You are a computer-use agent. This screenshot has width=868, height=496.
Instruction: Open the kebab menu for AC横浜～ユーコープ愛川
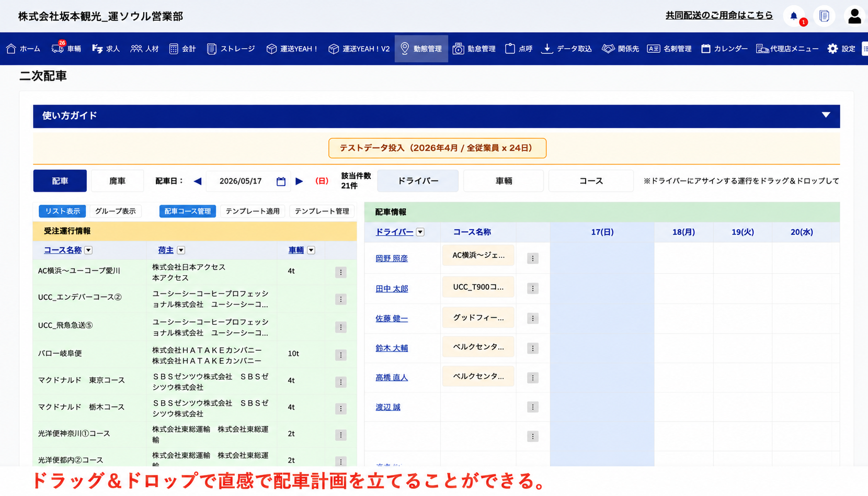341,272
